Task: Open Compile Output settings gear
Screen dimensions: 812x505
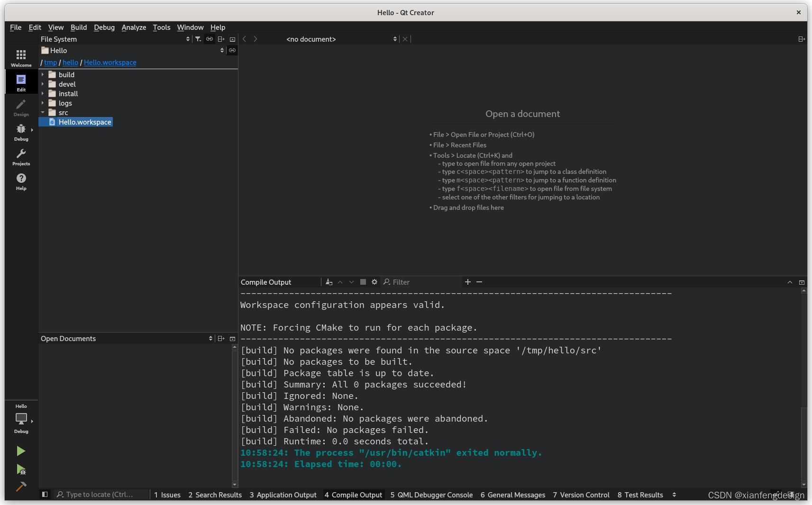Action: [374, 282]
